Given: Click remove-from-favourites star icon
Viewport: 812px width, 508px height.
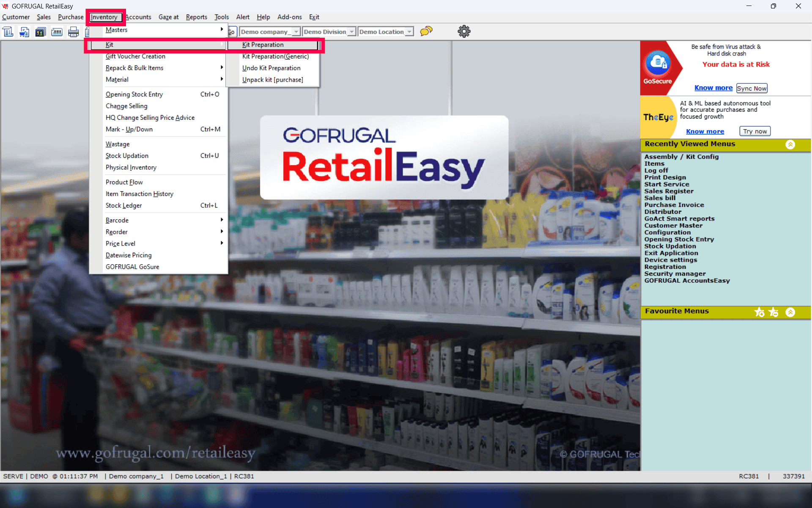Looking at the screenshot, I should (774, 312).
